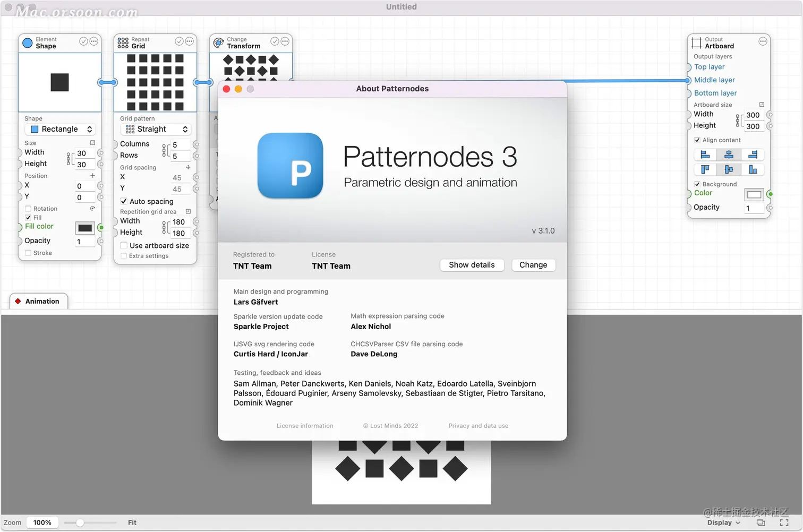Toggle the chain link between Columns and Rows

pyautogui.click(x=165, y=150)
